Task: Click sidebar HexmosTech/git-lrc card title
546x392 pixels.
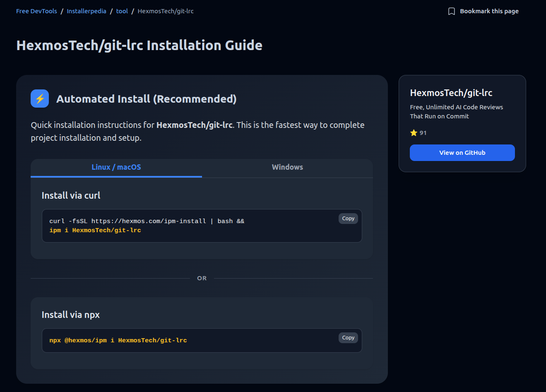Action: 451,93
